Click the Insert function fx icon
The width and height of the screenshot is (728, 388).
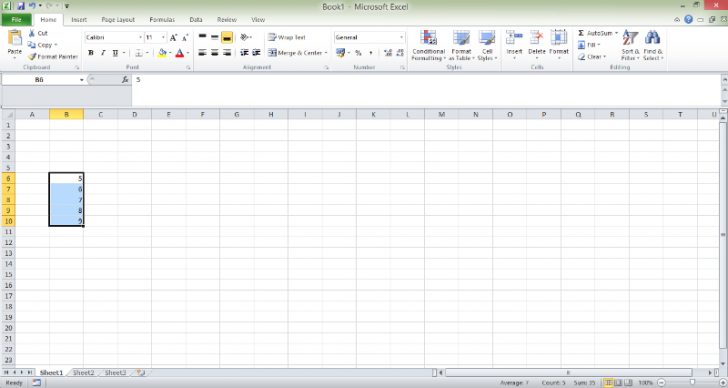(x=125, y=80)
